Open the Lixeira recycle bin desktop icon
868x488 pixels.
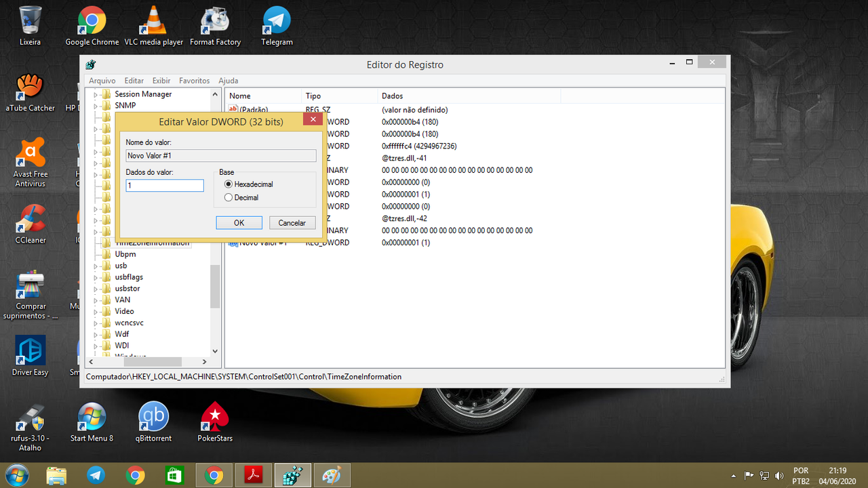point(30,26)
